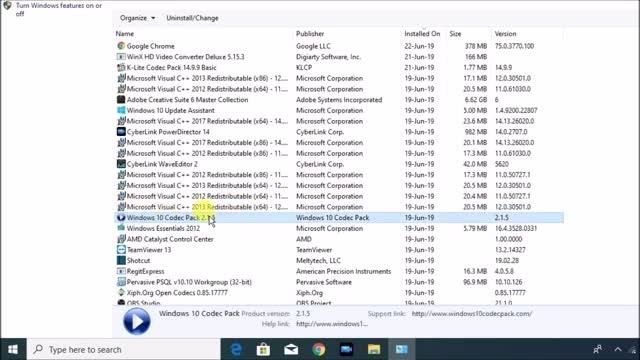
Task: Click the CyberLink PowerDirector 14 icon
Action: tap(121, 131)
